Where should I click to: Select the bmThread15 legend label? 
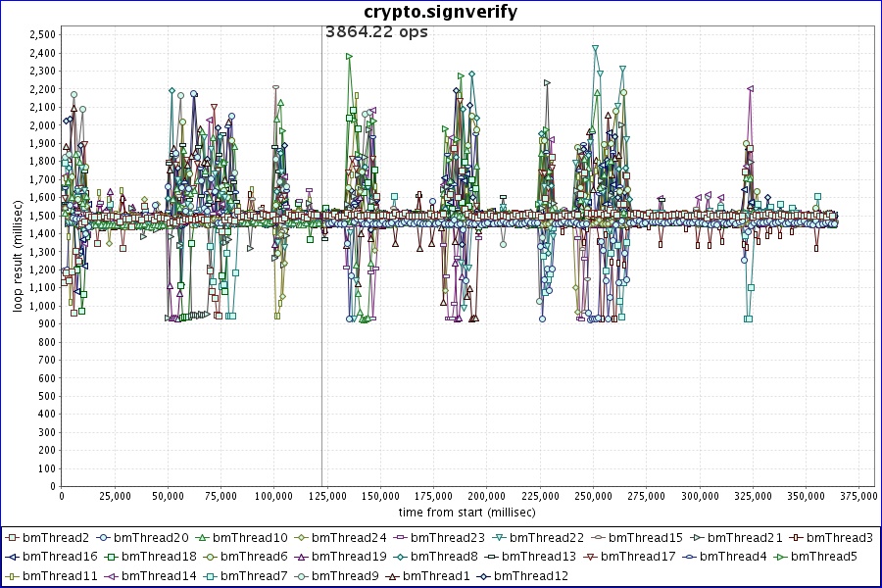644,538
